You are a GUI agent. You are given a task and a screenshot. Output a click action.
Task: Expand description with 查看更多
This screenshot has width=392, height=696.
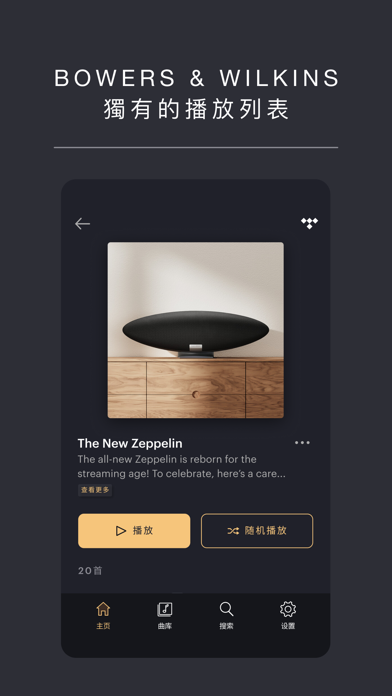(95, 490)
